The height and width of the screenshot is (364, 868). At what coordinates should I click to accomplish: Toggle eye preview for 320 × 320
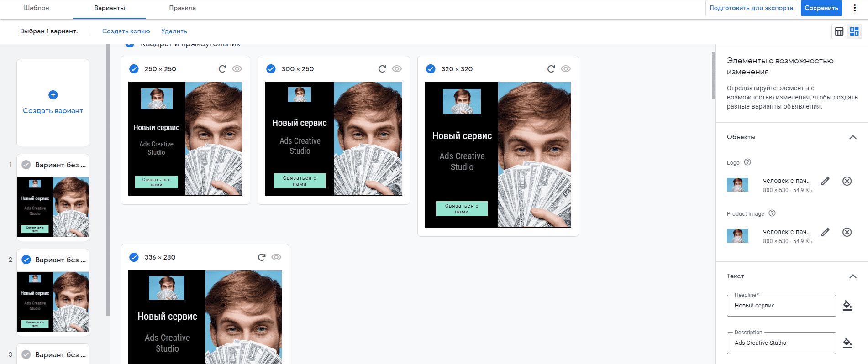[566, 69]
